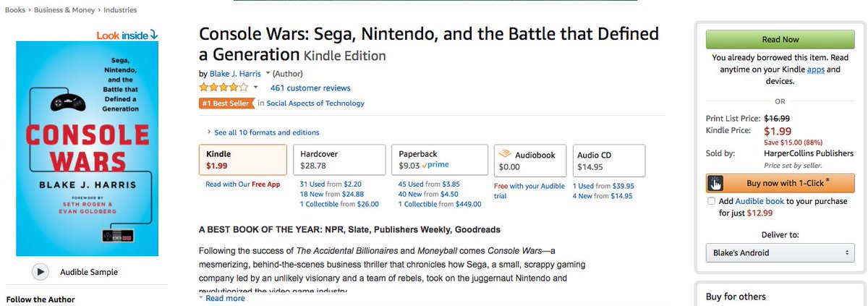Click the 1-Click hand cursor icon

click(x=715, y=183)
